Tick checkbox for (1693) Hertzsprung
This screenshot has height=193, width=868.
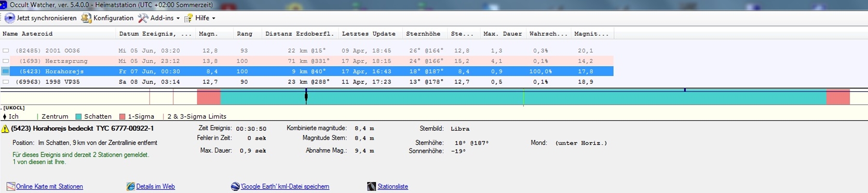(6, 61)
